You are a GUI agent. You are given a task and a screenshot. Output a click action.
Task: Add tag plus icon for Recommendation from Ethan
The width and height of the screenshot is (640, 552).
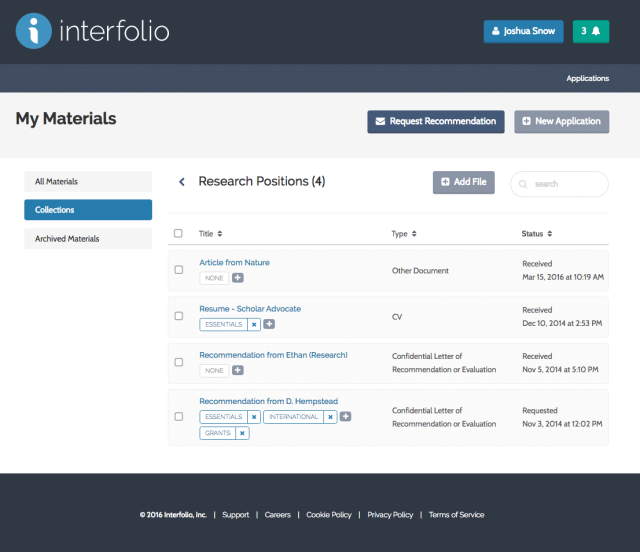[238, 370]
